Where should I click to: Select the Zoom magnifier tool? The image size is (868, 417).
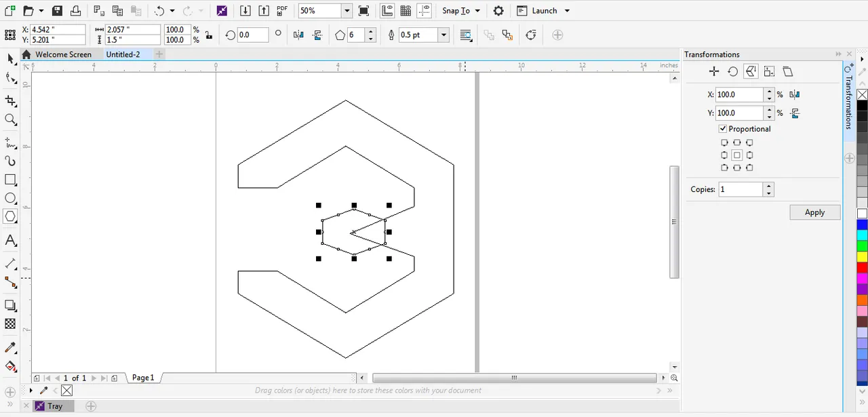11,119
